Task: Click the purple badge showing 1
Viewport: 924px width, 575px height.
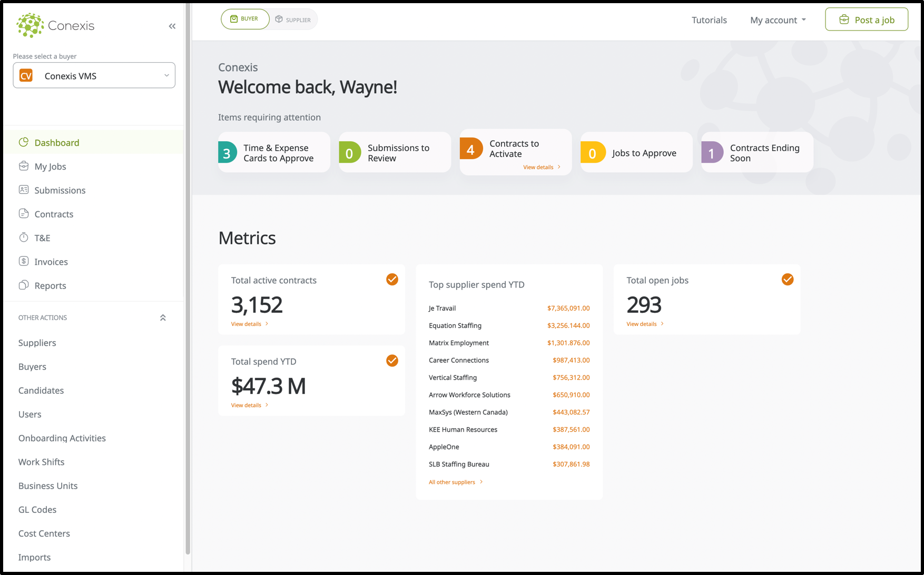Action: [x=712, y=153]
